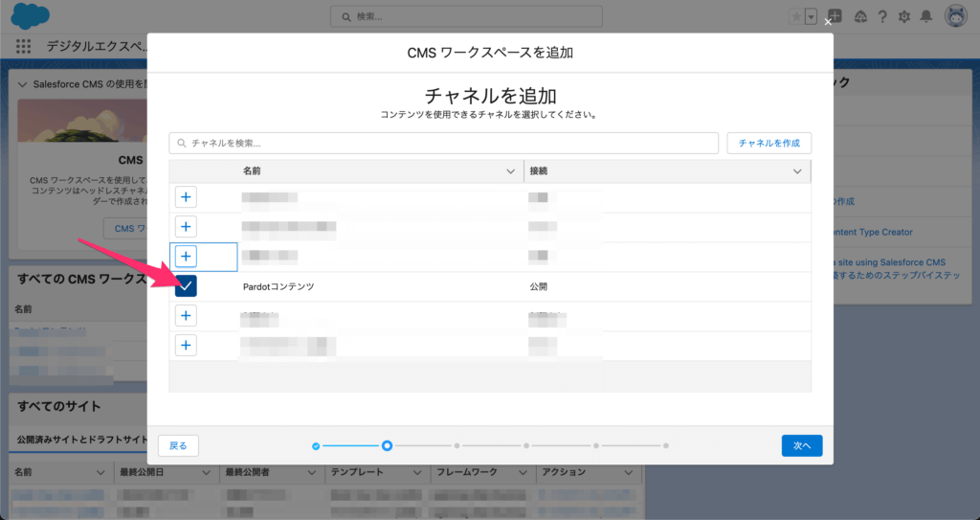
Task: Open the favorites star icon
Action: point(796,17)
